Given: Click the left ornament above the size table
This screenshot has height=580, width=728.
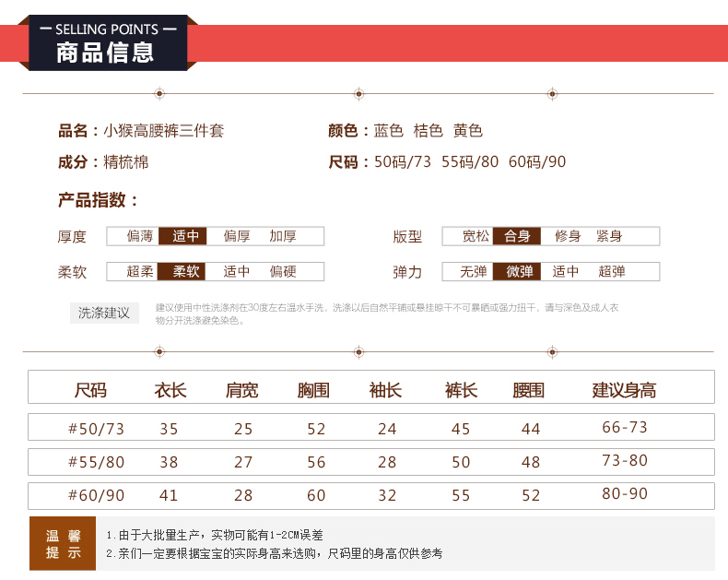Looking at the screenshot, I should coord(159,351).
